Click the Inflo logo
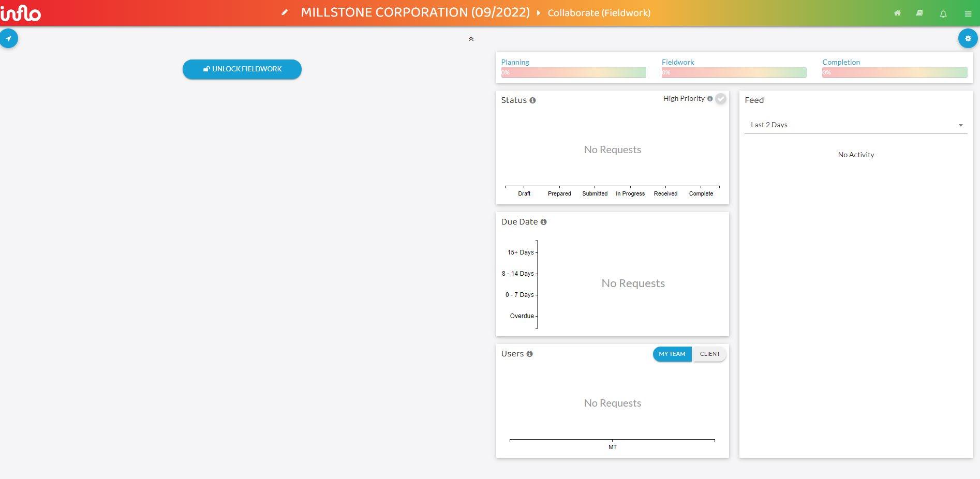 coord(21,13)
